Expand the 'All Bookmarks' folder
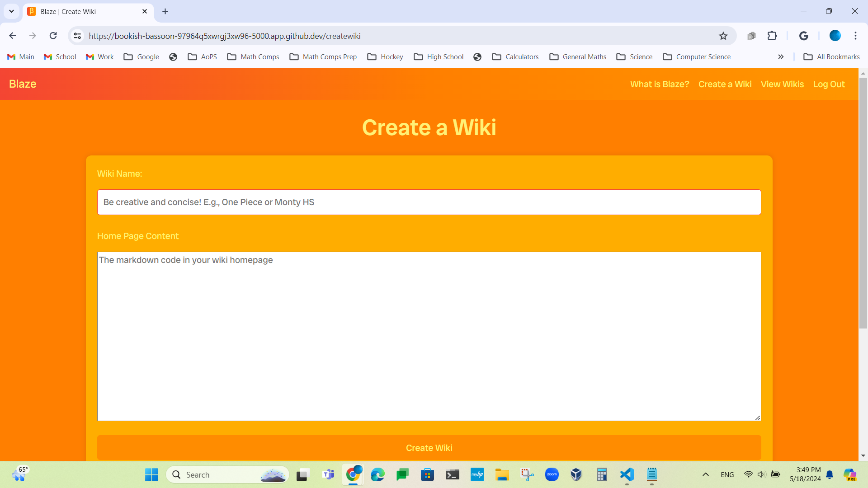868x488 pixels. click(x=833, y=56)
